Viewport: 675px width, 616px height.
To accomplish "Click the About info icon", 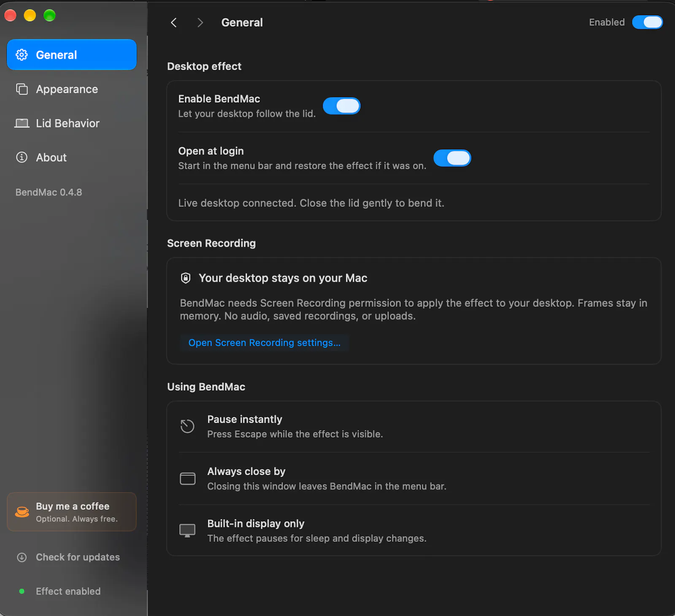I will coord(22,157).
